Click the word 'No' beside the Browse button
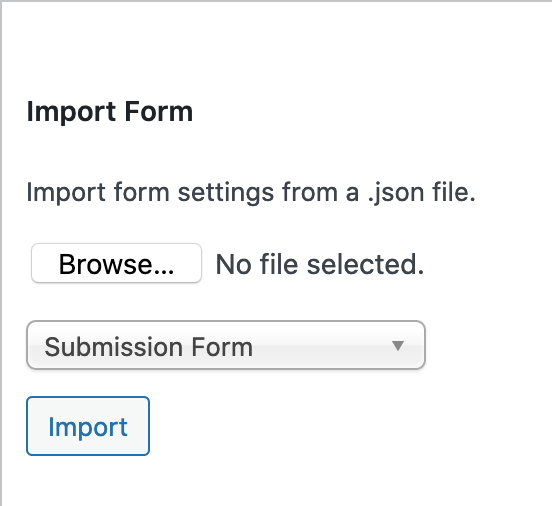The width and height of the screenshot is (552, 506). [234, 264]
